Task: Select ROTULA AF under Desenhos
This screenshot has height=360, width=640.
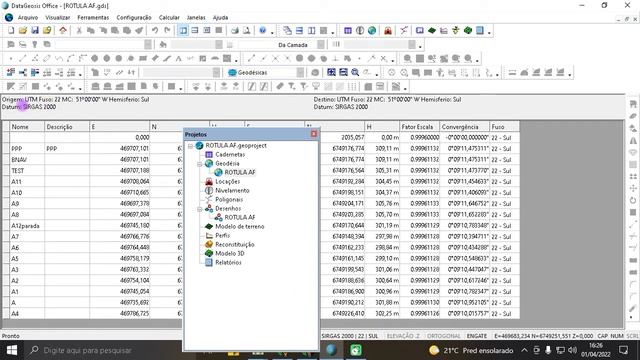Action: click(240, 218)
